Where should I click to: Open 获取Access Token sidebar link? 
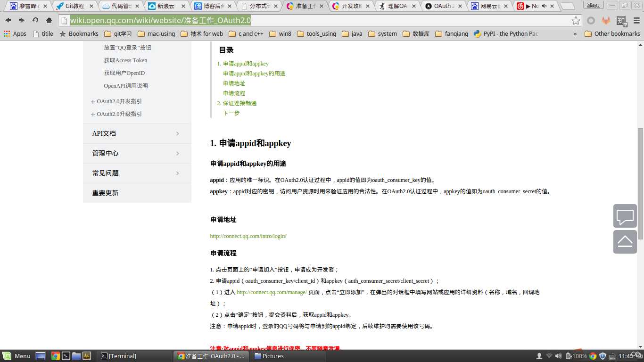tap(125, 60)
